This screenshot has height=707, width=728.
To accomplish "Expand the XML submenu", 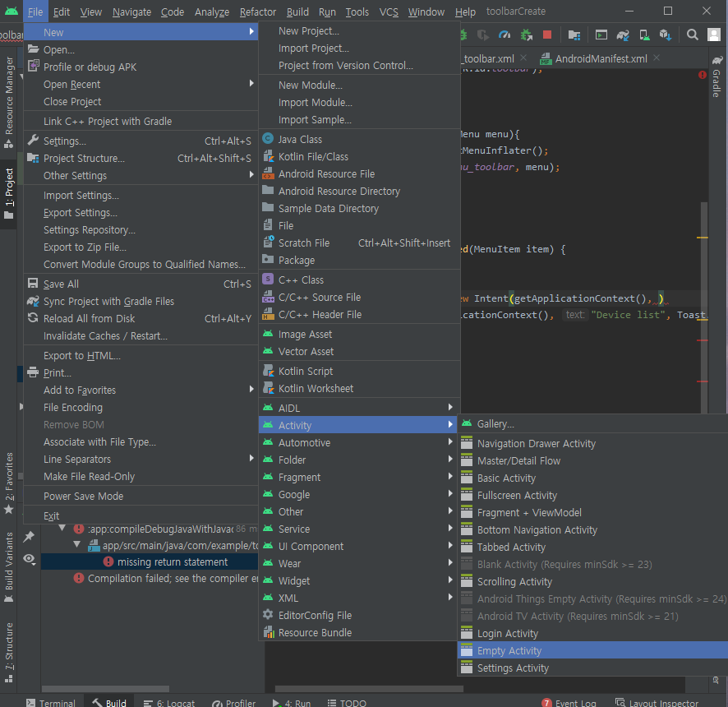I will click(359, 598).
